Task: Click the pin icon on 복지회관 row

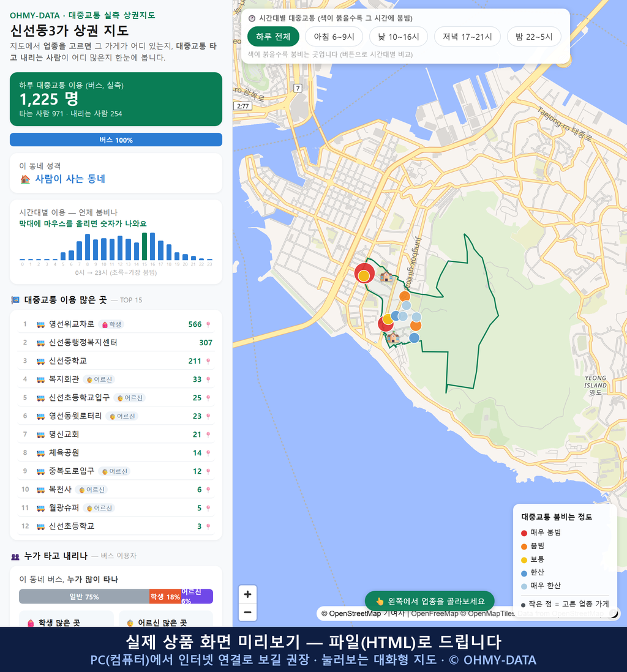Action: (x=208, y=379)
